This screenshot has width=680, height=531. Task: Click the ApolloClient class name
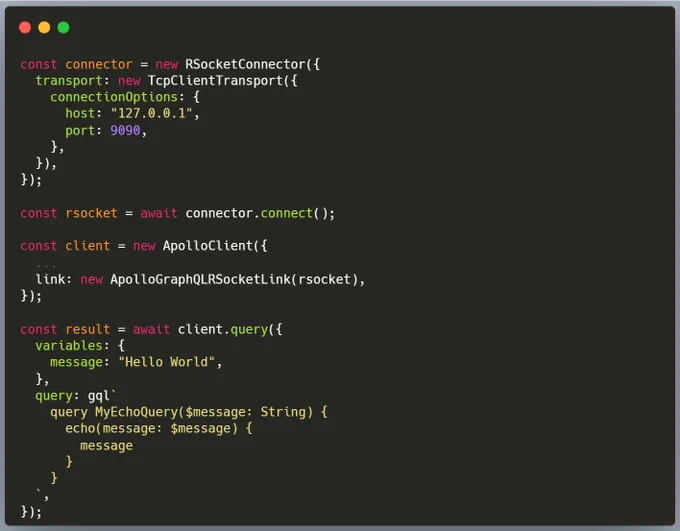[x=207, y=246]
